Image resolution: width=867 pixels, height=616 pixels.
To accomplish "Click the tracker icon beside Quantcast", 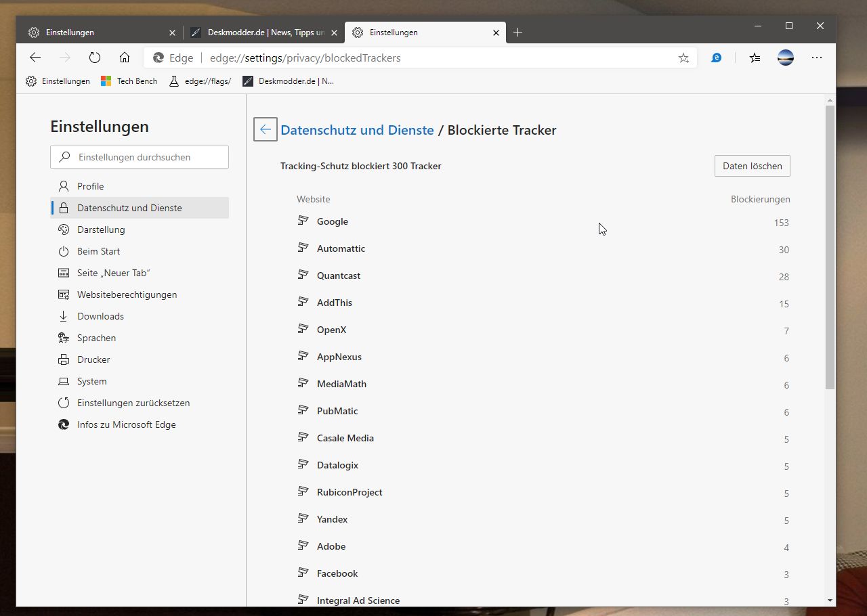I will [x=303, y=275].
